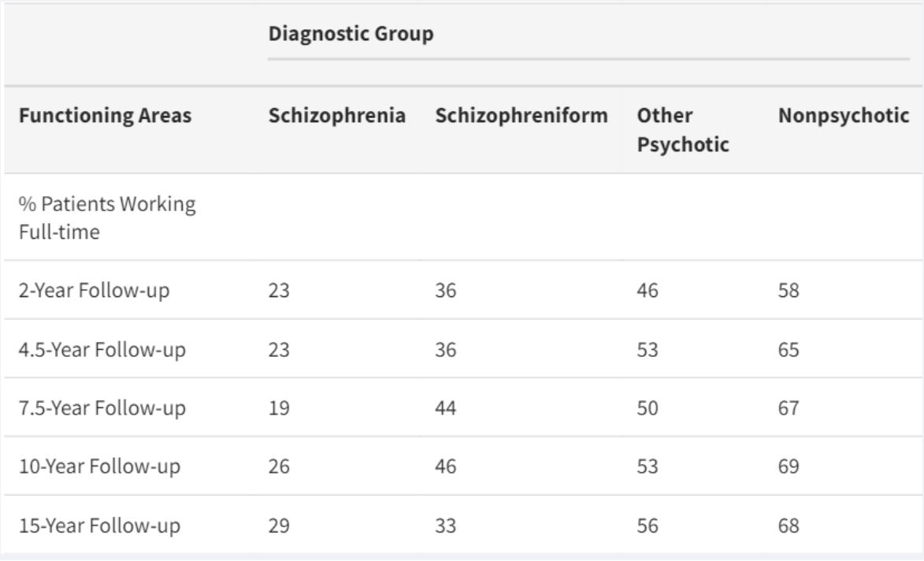The width and height of the screenshot is (924, 561).
Task: Select Other Psychotic value 46 at 2-Year
Action: (648, 290)
